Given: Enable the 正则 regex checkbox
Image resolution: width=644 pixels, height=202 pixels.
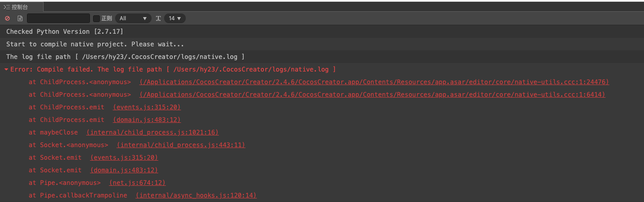Looking at the screenshot, I should click(96, 18).
